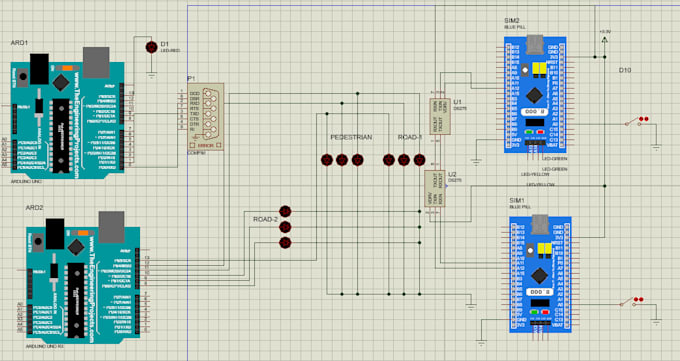Click the ATmega chip on ARD2
Screen dimensions: 680x361
point(76,300)
